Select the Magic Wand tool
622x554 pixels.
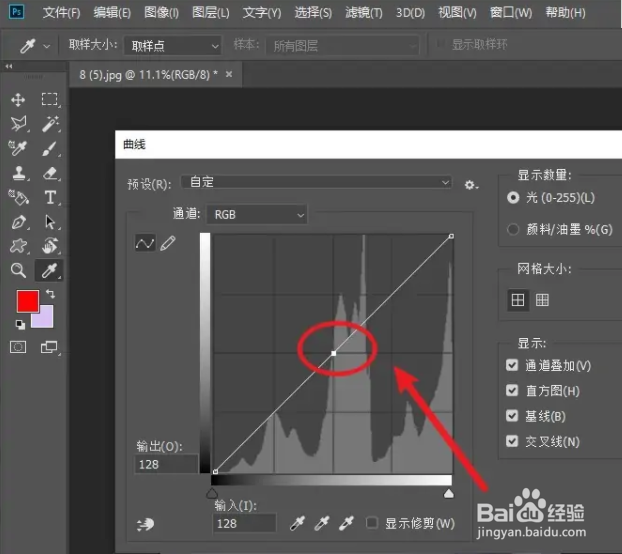tap(50, 124)
